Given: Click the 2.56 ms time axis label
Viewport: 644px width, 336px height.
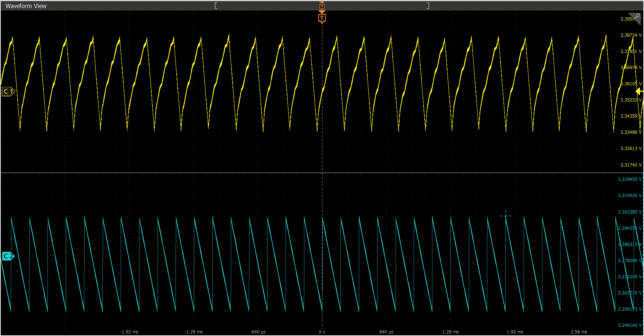Looking at the screenshot, I should coord(579,332).
